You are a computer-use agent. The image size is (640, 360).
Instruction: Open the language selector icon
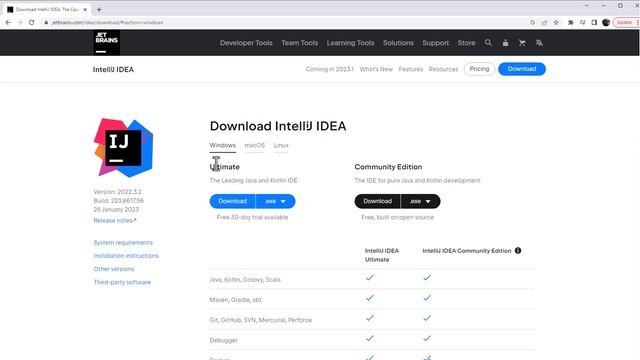pyautogui.click(x=539, y=42)
